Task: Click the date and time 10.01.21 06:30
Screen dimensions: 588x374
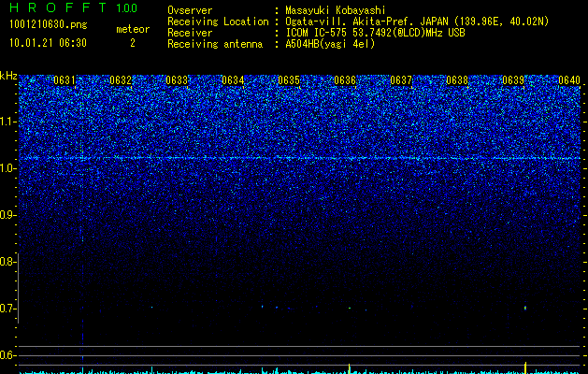Action: [x=48, y=43]
